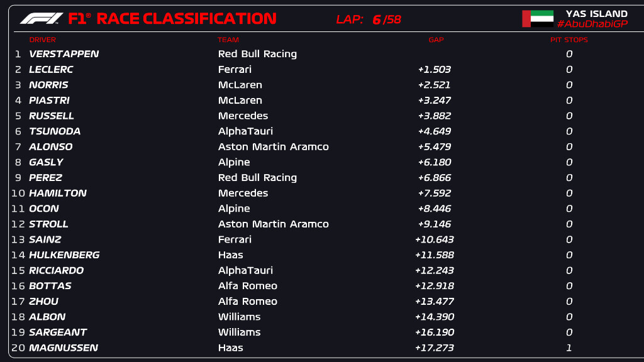
Task: Click the #AbuDhabiGP hashtag
Action: [x=592, y=24]
